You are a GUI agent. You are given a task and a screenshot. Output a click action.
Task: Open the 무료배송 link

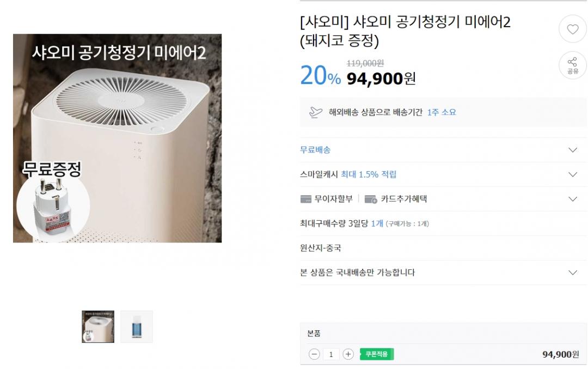pos(315,150)
